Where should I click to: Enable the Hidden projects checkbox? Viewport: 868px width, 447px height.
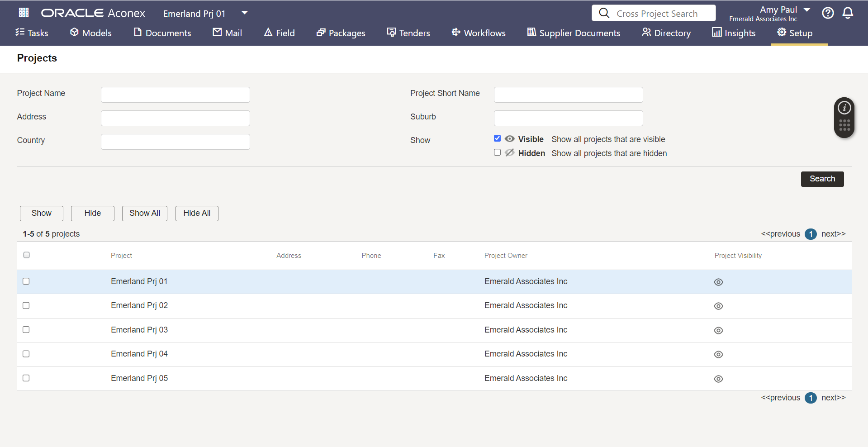[497, 152]
